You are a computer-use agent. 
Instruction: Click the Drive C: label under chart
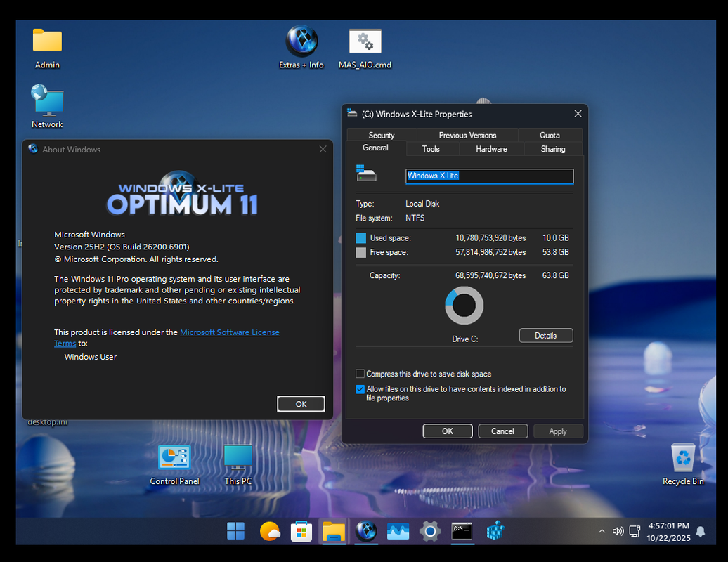[x=464, y=339]
